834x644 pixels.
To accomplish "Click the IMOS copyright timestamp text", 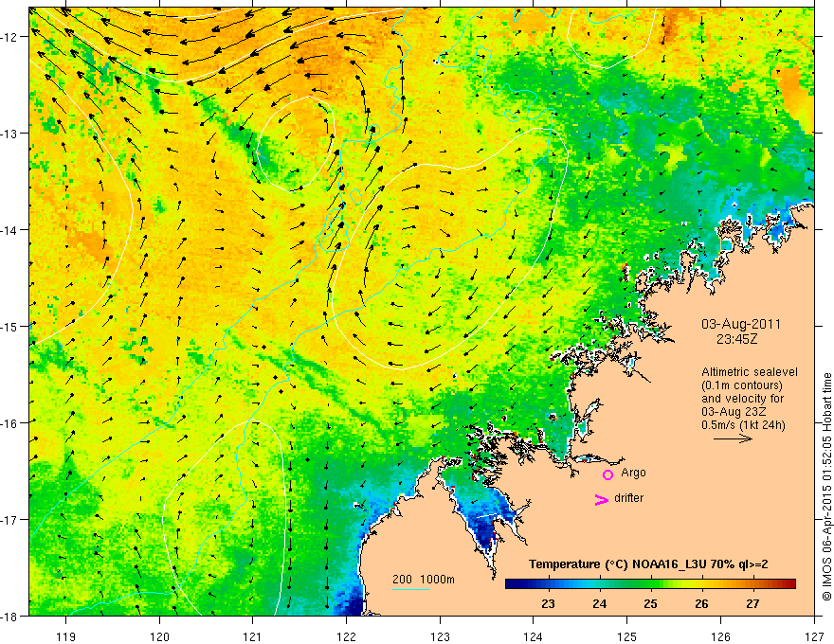I will pyautogui.click(x=826, y=487).
